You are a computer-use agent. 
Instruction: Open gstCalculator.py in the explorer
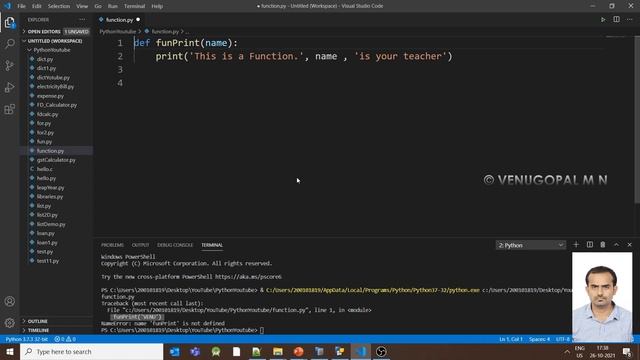pyautogui.click(x=56, y=160)
